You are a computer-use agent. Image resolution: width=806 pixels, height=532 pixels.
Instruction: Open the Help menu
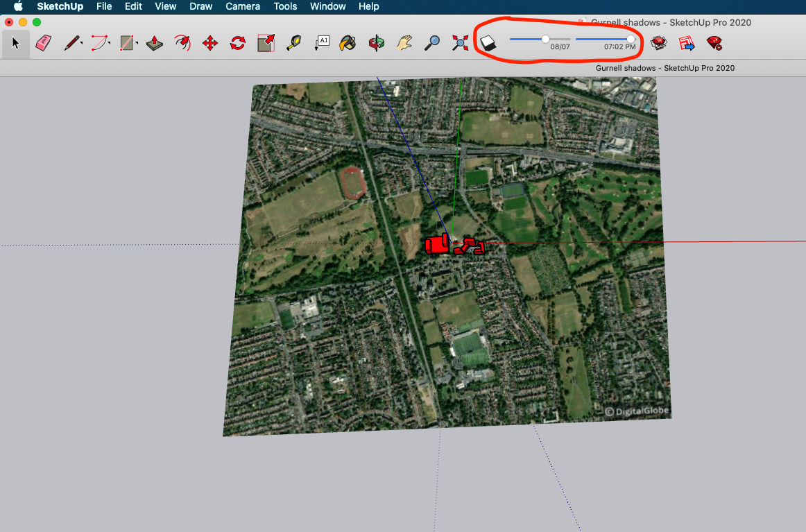pos(368,7)
